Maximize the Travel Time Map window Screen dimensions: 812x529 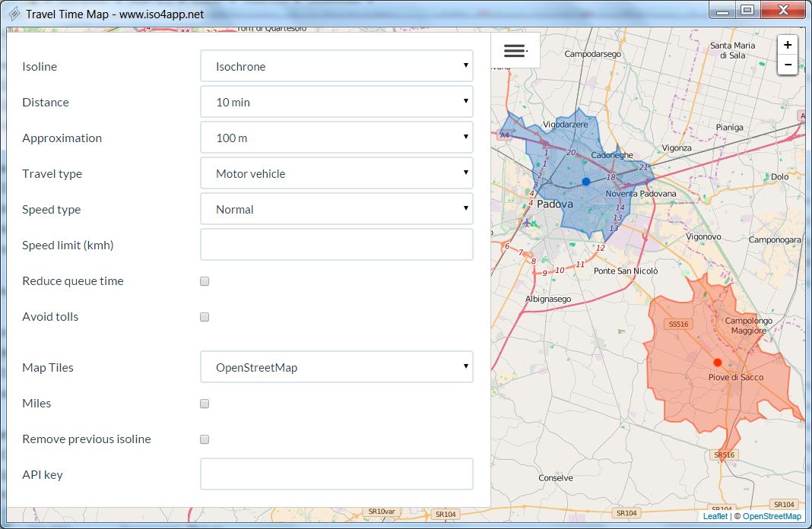[747, 11]
